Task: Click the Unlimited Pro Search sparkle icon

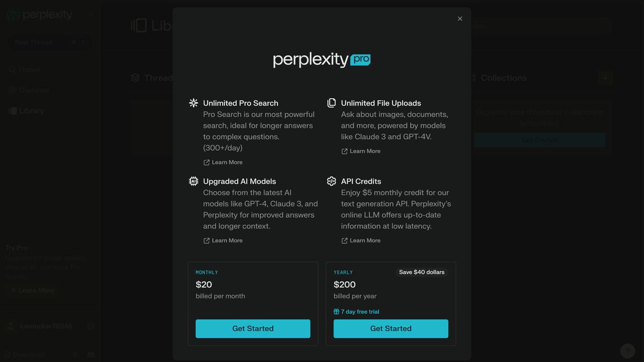Action: tap(194, 103)
